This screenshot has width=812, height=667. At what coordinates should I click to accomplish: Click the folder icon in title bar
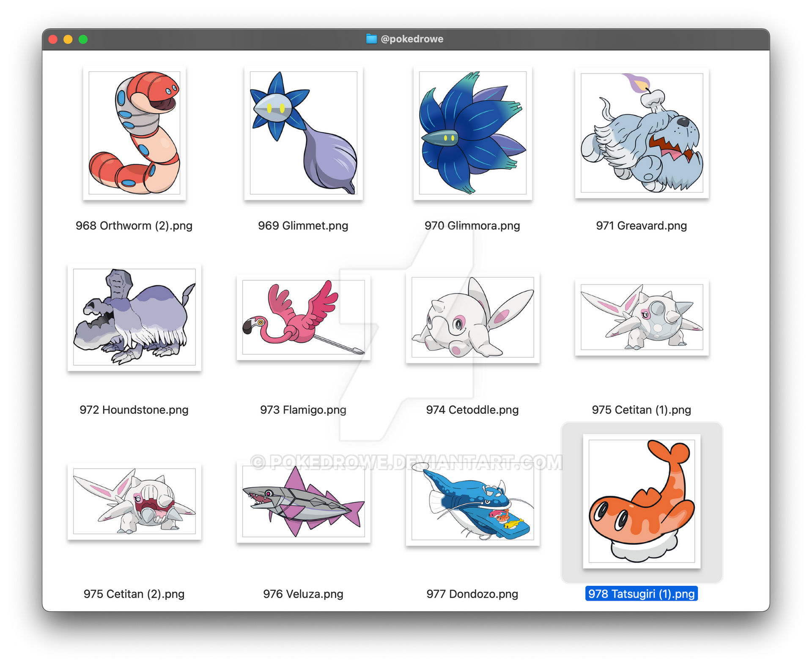click(371, 39)
